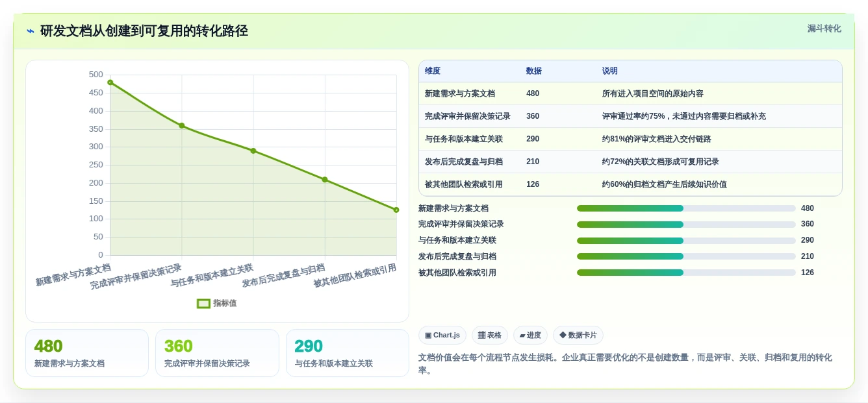The height and width of the screenshot is (403, 868).
Task: Click the chart data point at 126
Action: tap(396, 210)
